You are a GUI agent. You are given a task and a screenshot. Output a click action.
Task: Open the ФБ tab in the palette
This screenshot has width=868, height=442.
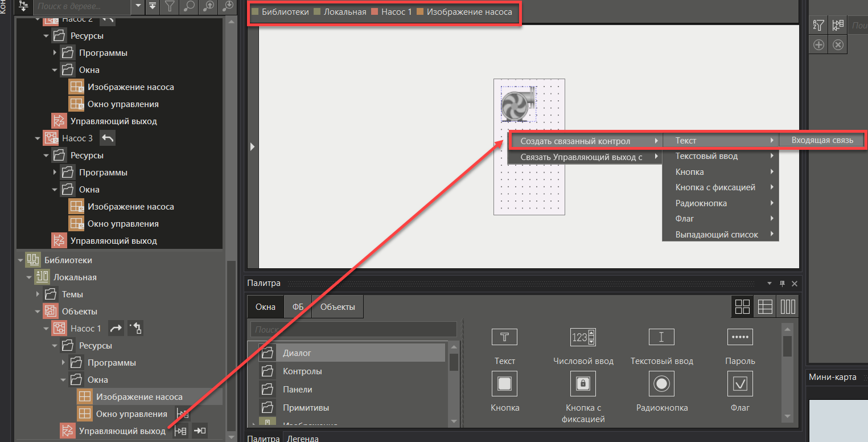point(298,307)
